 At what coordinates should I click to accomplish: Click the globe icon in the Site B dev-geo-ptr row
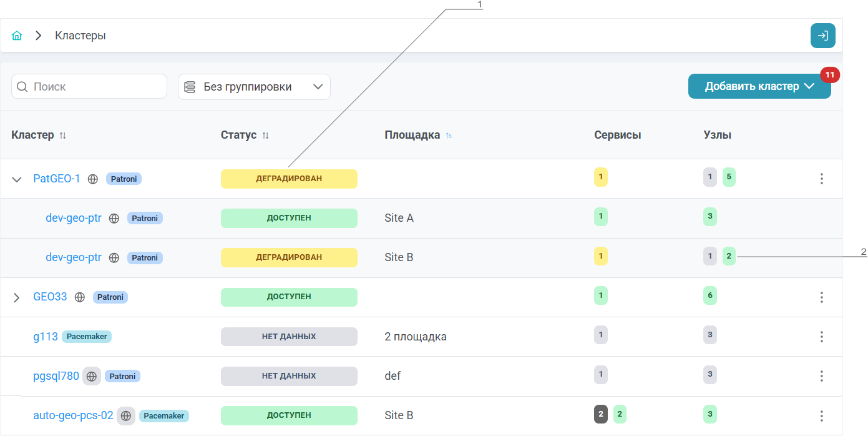pyautogui.click(x=114, y=257)
